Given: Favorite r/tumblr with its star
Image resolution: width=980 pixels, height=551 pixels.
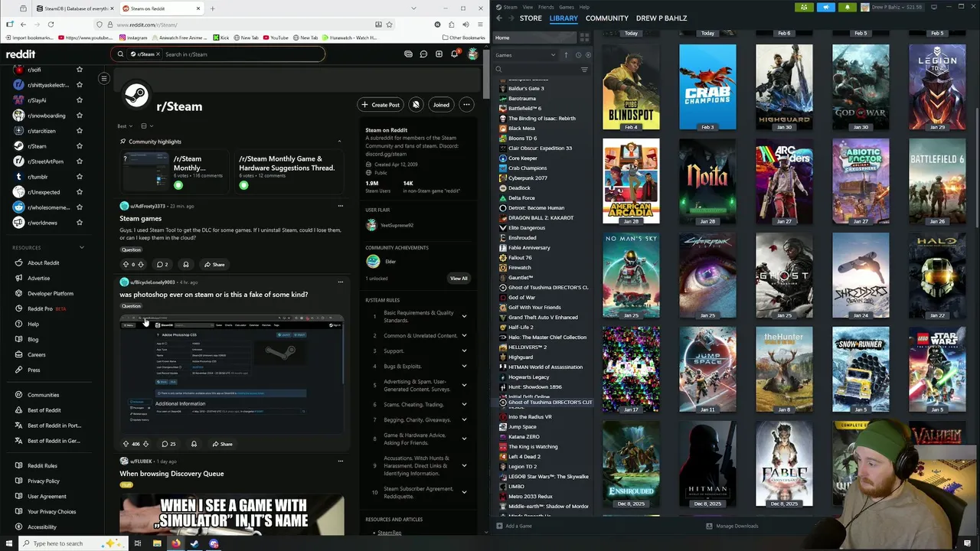Looking at the screenshot, I should [79, 177].
